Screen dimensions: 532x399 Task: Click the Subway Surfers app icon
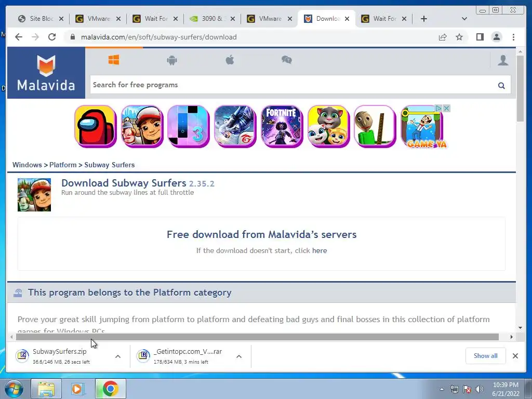click(34, 195)
